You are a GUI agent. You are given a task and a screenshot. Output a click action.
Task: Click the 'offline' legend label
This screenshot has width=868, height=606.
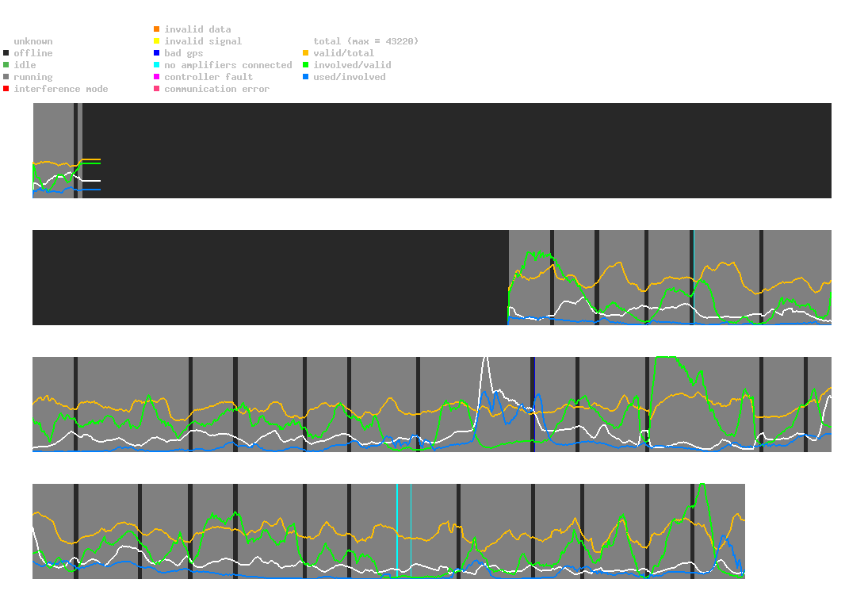[x=33, y=53]
